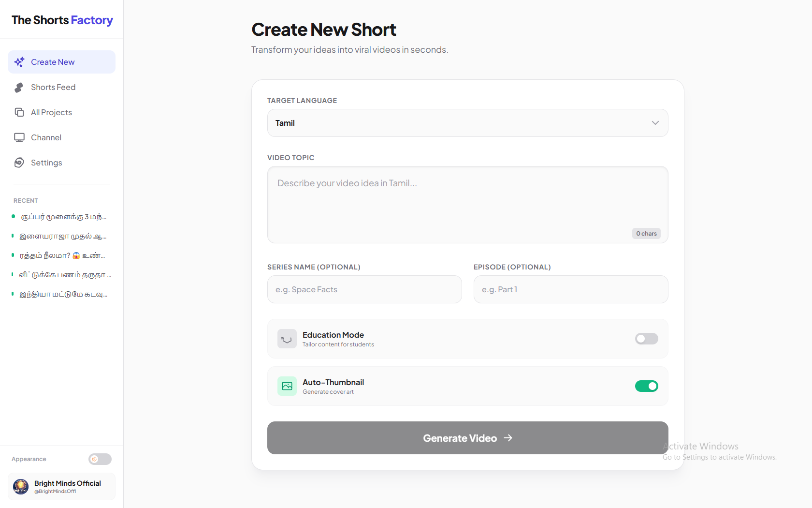The width and height of the screenshot is (812, 508).
Task: Click the Series Name input field
Action: [364, 289]
